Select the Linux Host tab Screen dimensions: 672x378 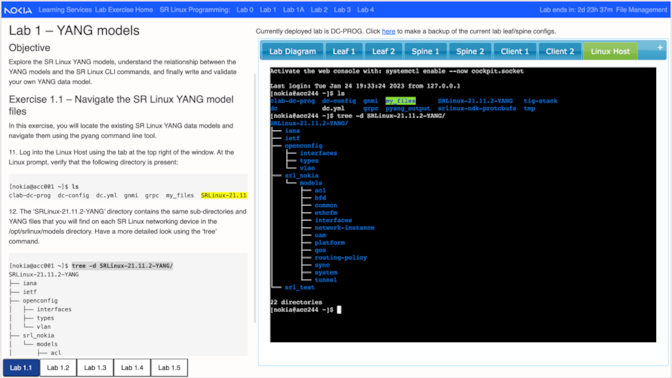(610, 51)
